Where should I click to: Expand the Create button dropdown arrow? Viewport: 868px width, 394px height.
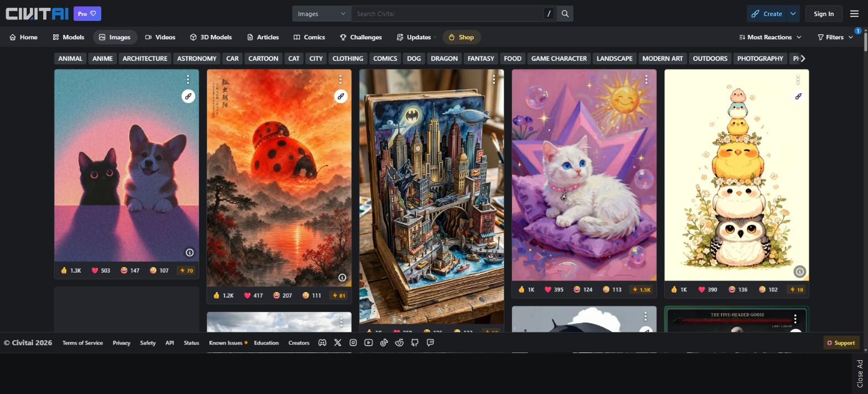pyautogui.click(x=793, y=14)
